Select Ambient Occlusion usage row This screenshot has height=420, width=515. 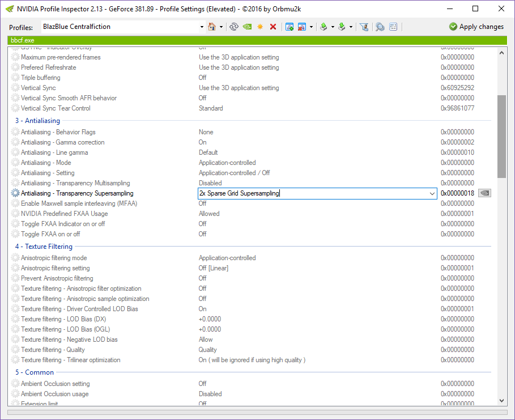coord(251,394)
